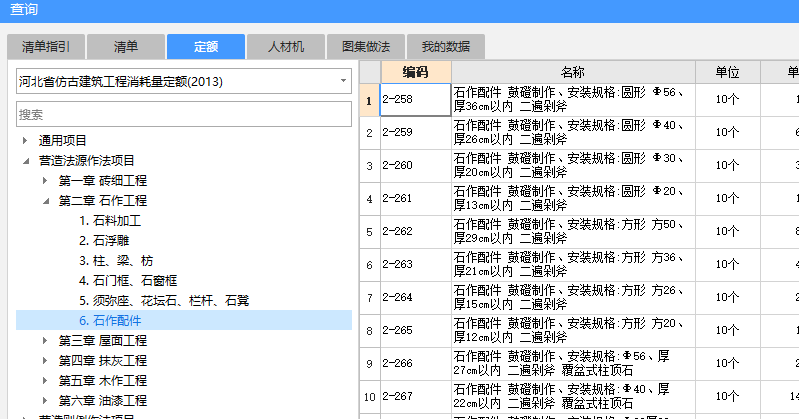Select tree item 3. 柱、梁、枋

tap(116, 260)
